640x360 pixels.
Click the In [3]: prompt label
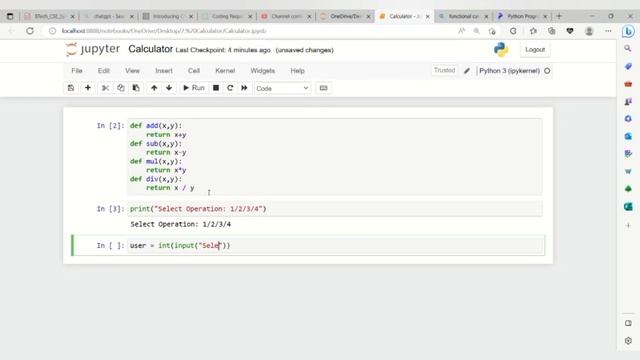click(110, 209)
